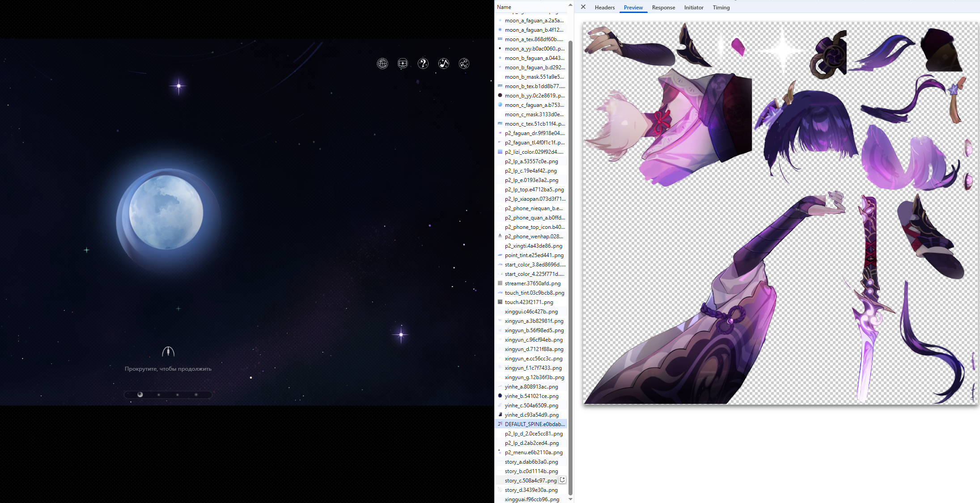980x503 pixels.
Task: Select moon_c_faguan_a.b753 request
Action: click(x=531, y=105)
